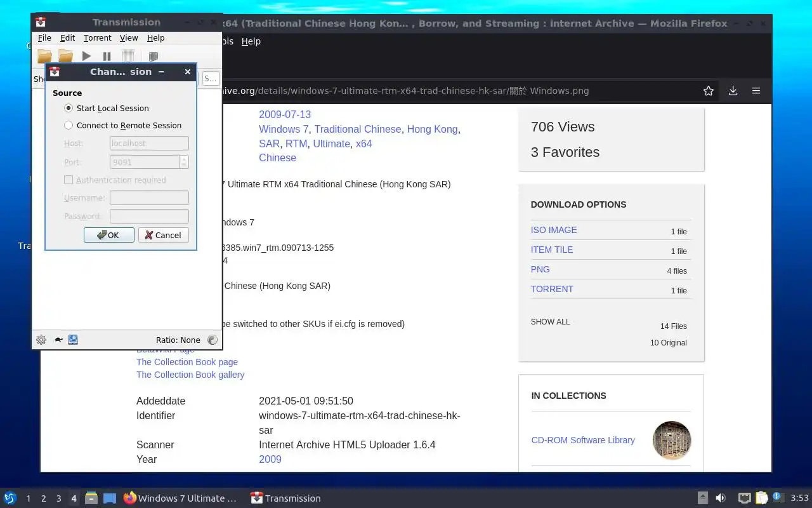The height and width of the screenshot is (508, 812).
Task: Open the Transmission Edit menu
Action: [67, 38]
